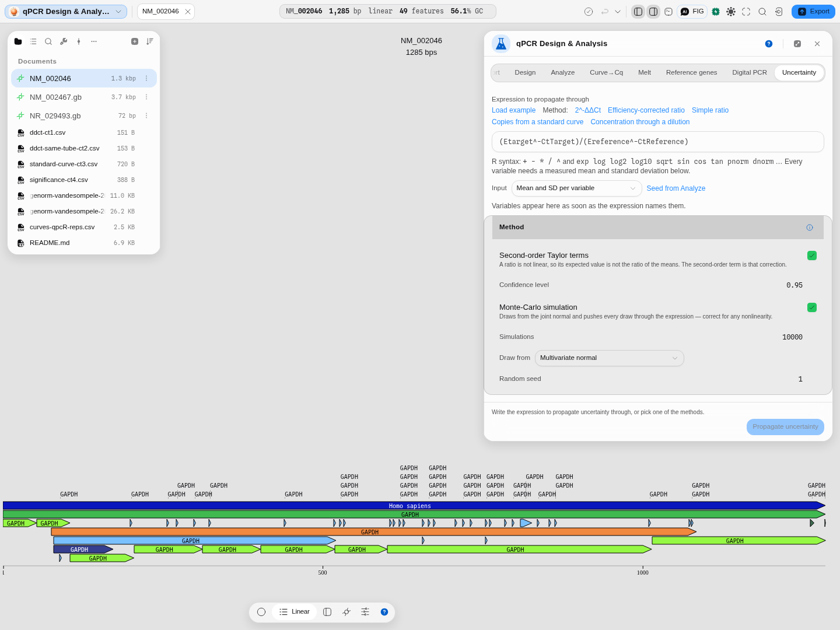Open the sliders settings icon in bottom toolbar
This screenshot has height=630, width=840.
click(x=365, y=612)
